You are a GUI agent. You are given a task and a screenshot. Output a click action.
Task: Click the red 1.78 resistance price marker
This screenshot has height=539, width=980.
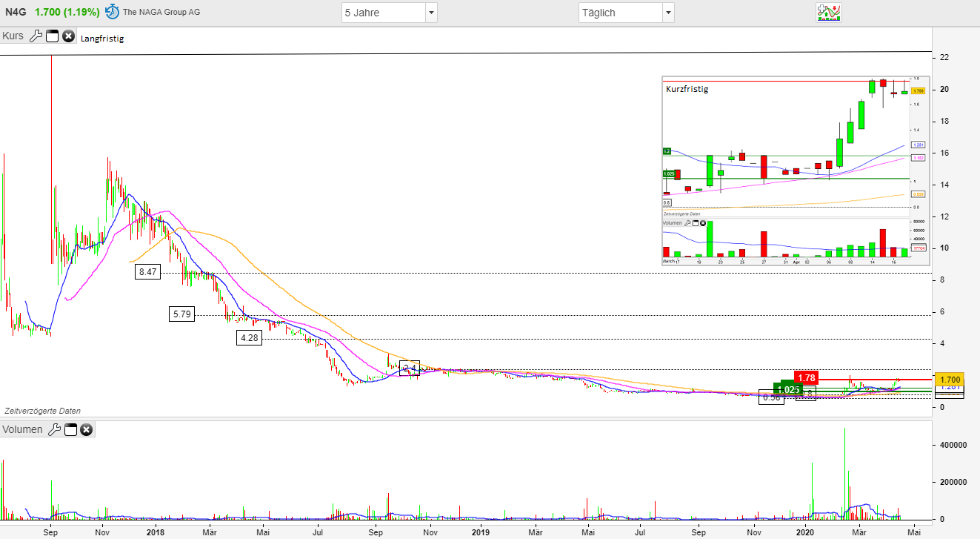(x=807, y=377)
